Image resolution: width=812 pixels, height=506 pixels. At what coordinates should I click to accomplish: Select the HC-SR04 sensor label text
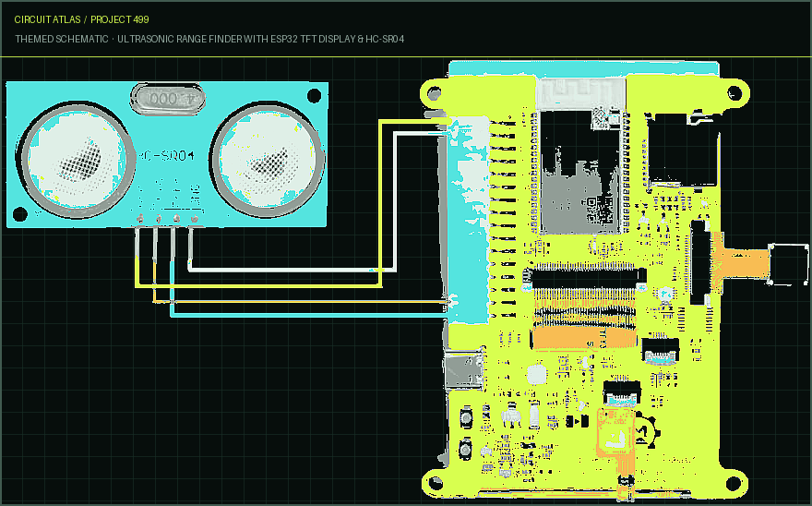(167, 155)
